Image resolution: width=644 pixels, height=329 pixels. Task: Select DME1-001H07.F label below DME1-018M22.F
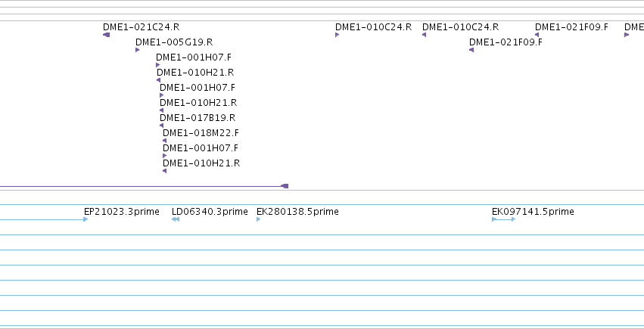pyautogui.click(x=201, y=148)
